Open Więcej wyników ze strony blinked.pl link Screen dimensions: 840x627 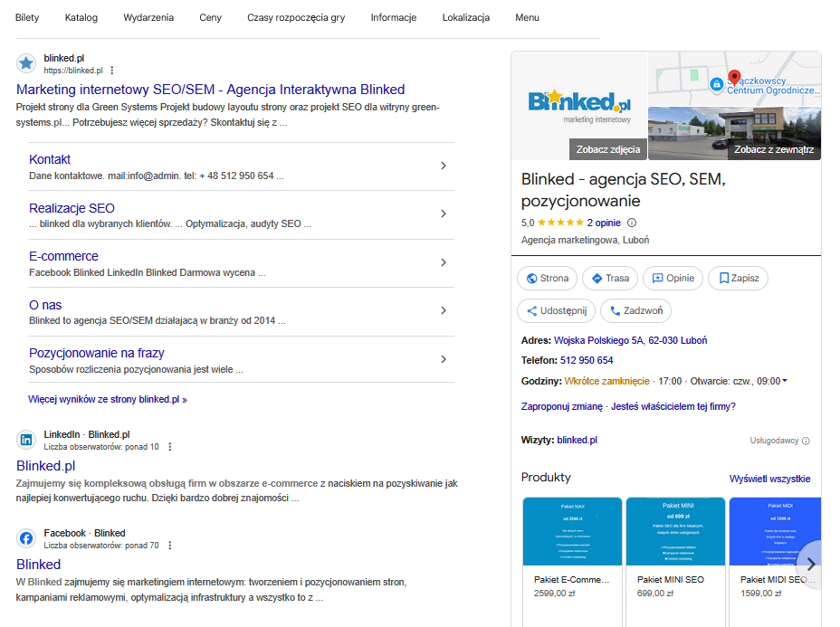click(108, 399)
